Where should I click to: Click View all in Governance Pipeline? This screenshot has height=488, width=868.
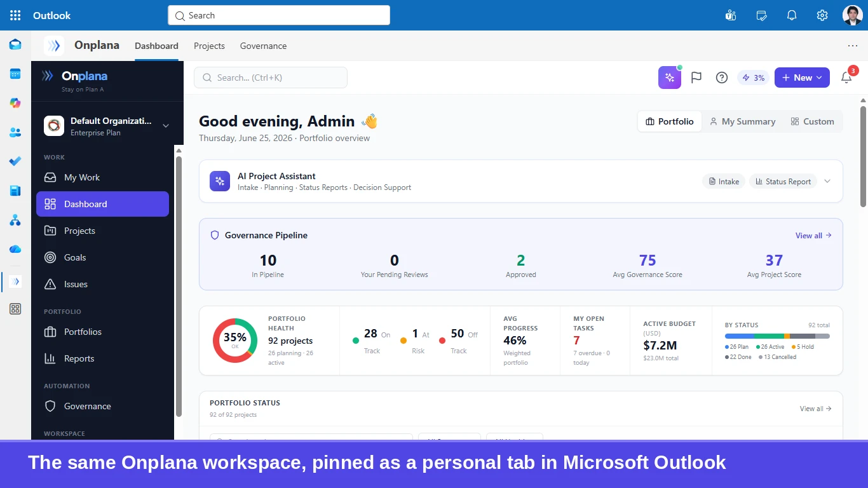pyautogui.click(x=813, y=236)
